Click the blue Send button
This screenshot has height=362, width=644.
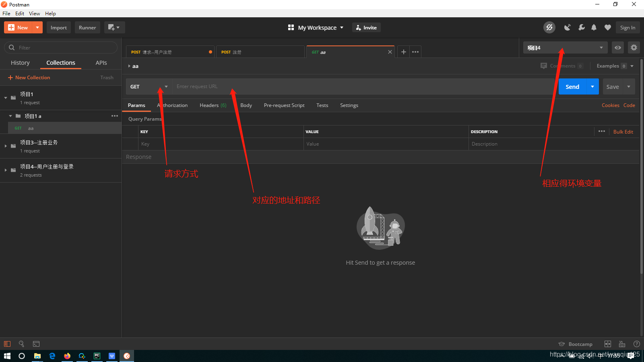[572, 86]
